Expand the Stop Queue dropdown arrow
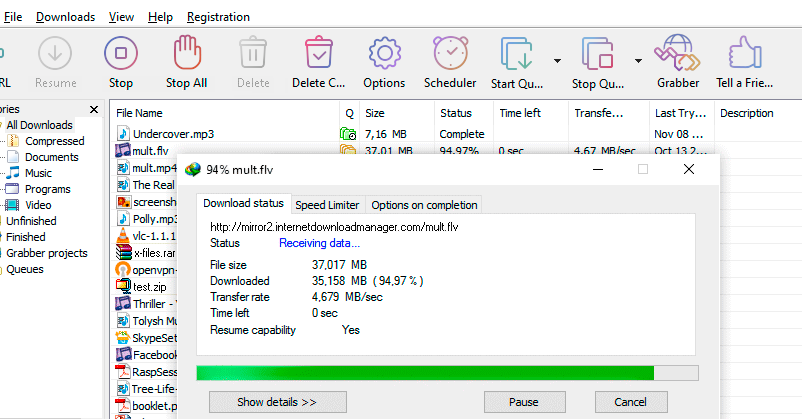The image size is (802, 419). click(637, 60)
